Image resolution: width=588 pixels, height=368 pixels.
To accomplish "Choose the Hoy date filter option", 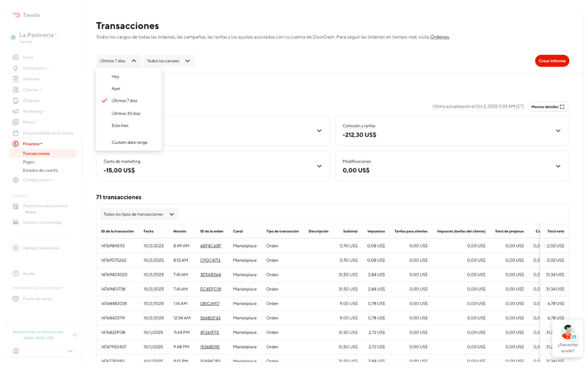I will pos(115,76).
